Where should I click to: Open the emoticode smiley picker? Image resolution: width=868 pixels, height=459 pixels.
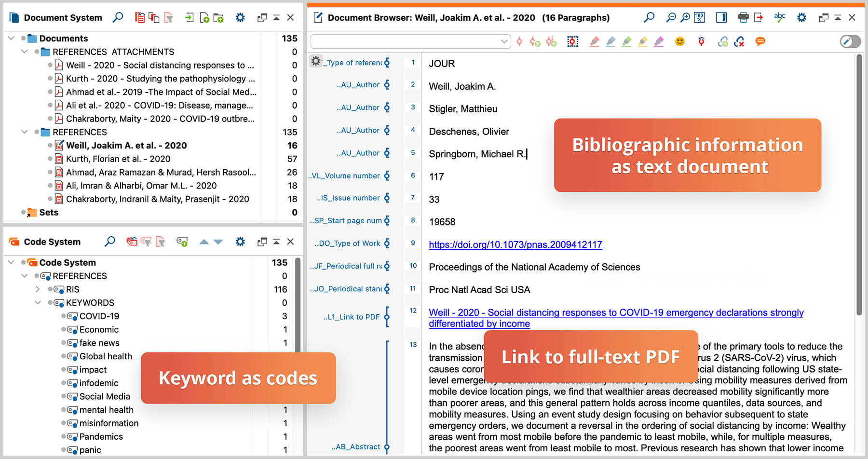pyautogui.click(x=680, y=41)
